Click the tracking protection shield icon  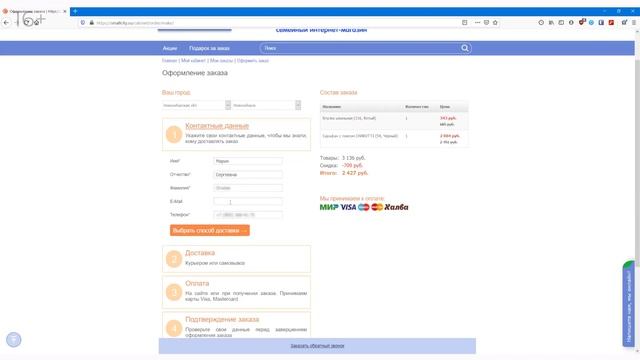83,23
